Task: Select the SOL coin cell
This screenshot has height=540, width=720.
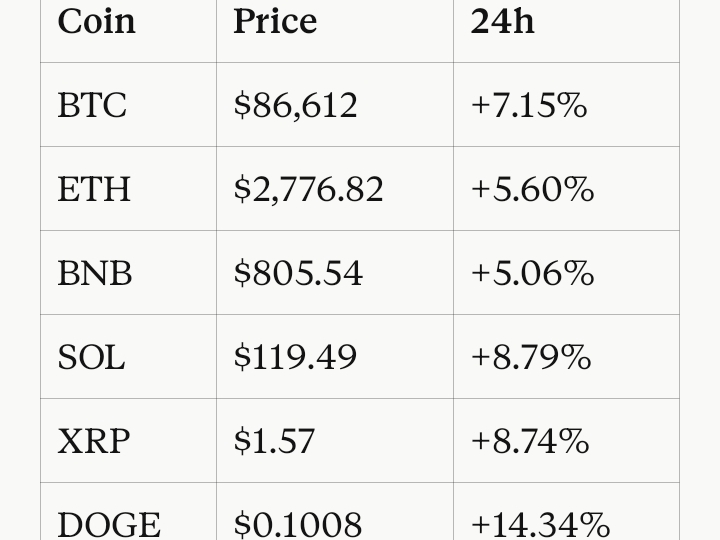Action: [129, 357]
